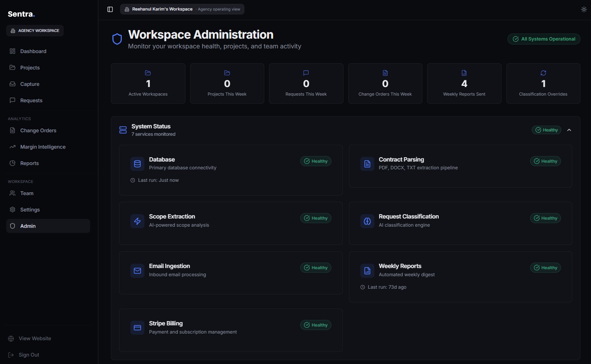591x364 pixels.
Task: Click the Projects folder icon in sidebar
Action: click(12, 67)
